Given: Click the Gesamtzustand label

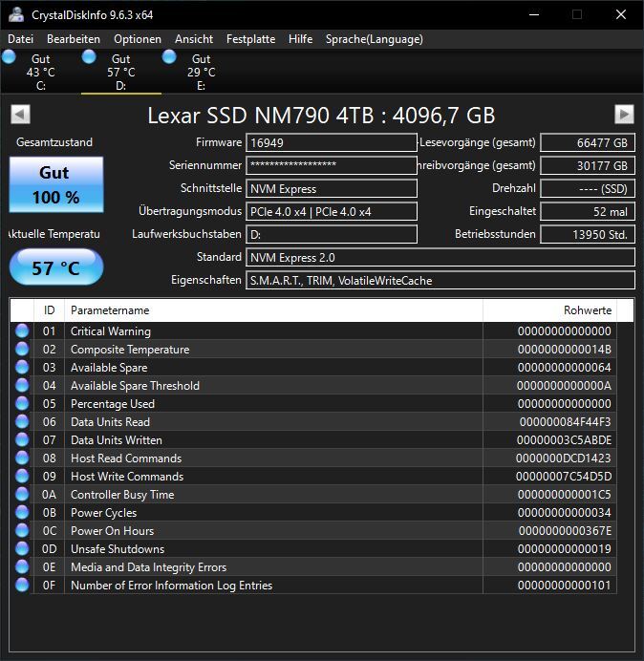Looking at the screenshot, I should [54, 142].
